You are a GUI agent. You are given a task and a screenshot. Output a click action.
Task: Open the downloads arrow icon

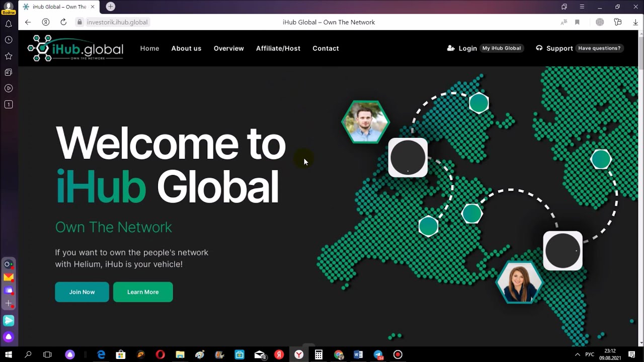(x=635, y=22)
